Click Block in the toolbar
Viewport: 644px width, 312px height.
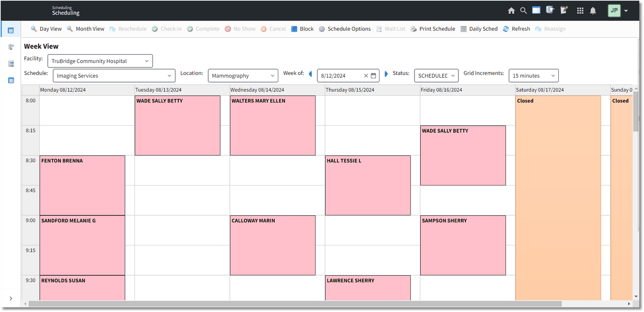pyautogui.click(x=302, y=29)
